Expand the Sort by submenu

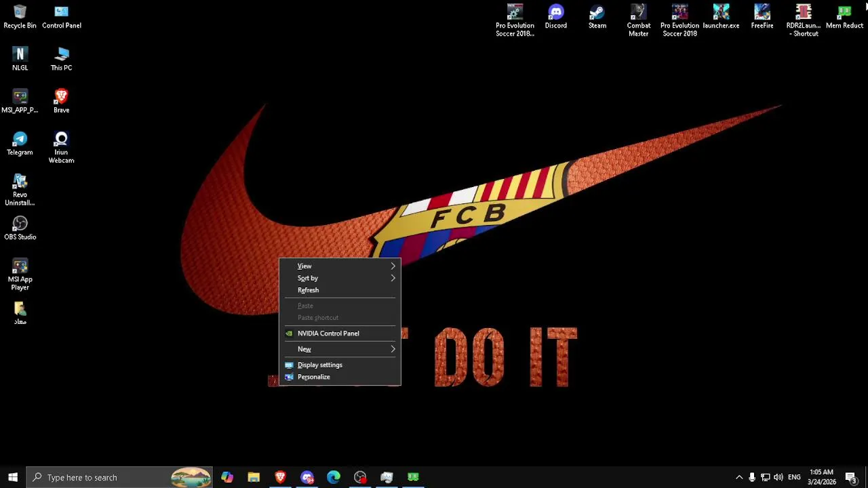pyautogui.click(x=340, y=278)
